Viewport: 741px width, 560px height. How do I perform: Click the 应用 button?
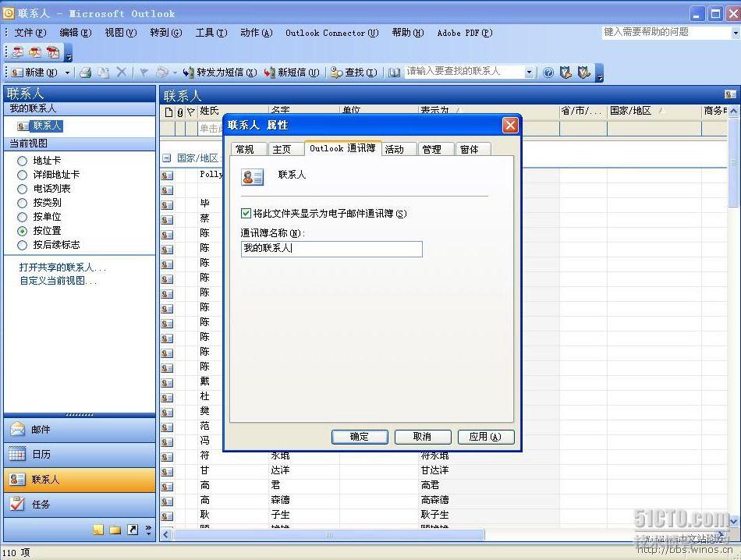point(486,437)
